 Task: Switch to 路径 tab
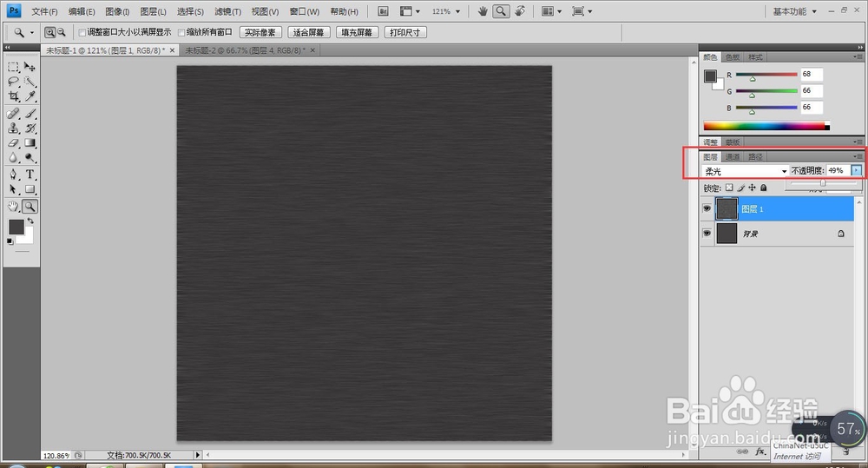(x=755, y=157)
